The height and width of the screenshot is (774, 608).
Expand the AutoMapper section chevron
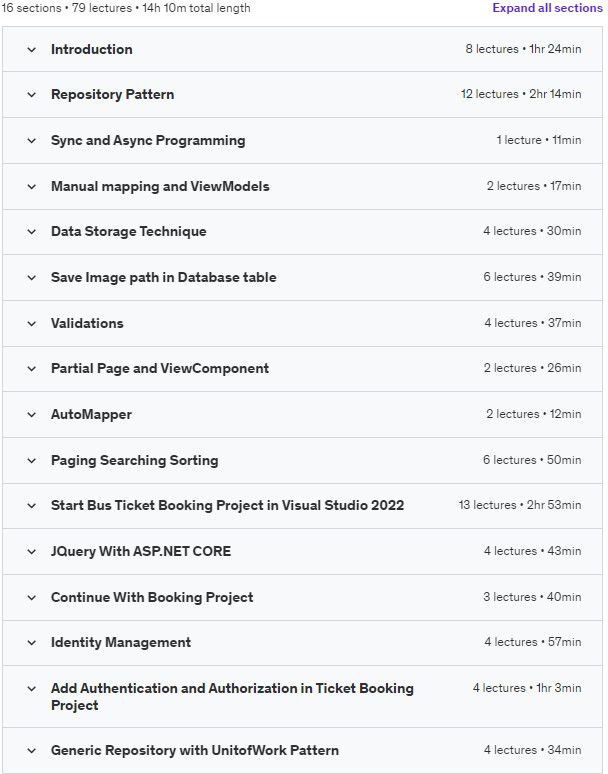[x=32, y=415]
